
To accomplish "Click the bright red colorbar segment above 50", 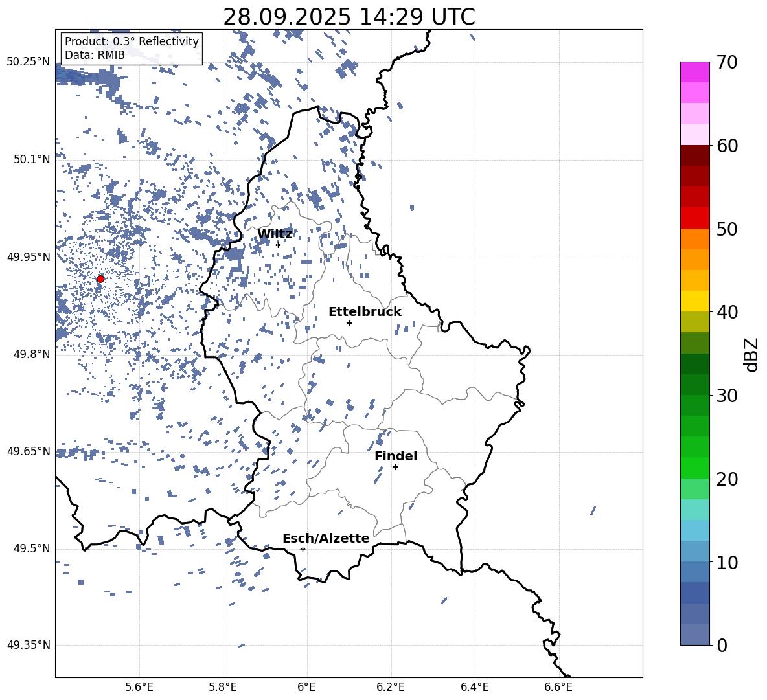I will [695, 218].
